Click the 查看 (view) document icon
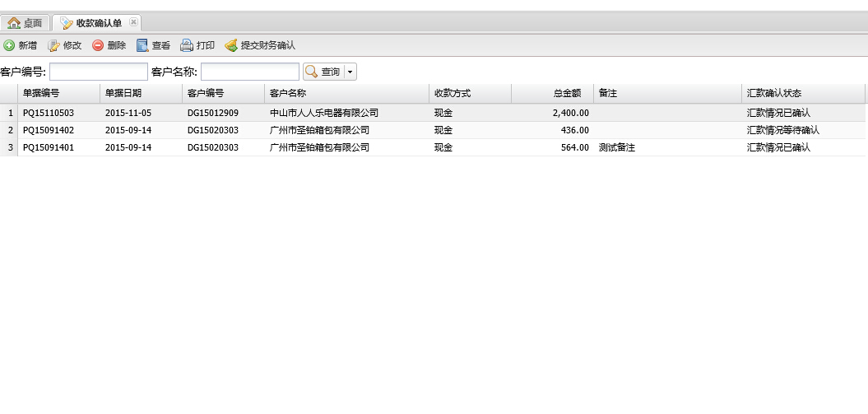This screenshot has width=868, height=414. tap(142, 45)
